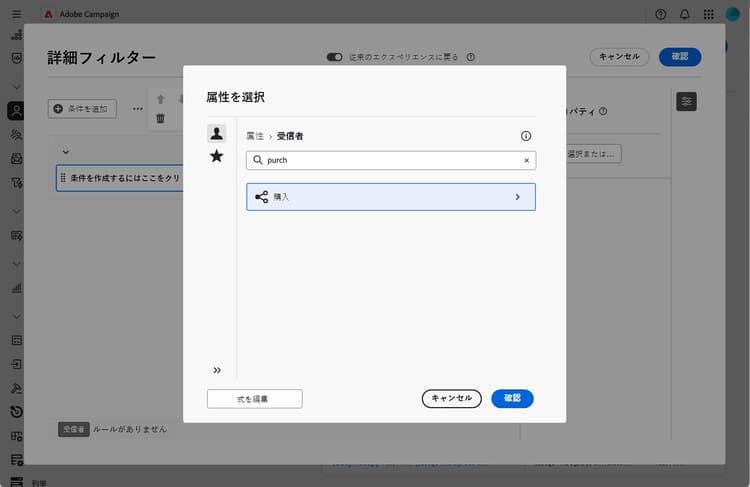
Task: Open the bar-chart reports sidebar icon
Action: tap(17, 288)
